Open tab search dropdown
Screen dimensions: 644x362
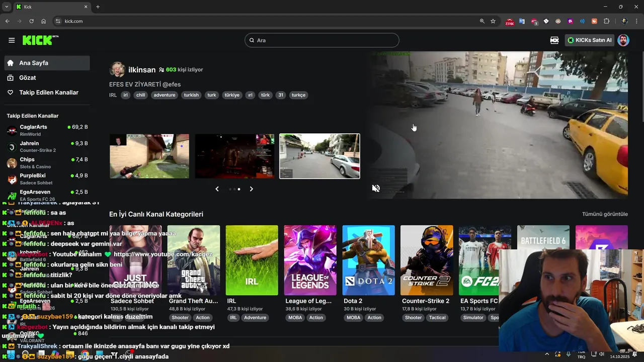(7, 7)
